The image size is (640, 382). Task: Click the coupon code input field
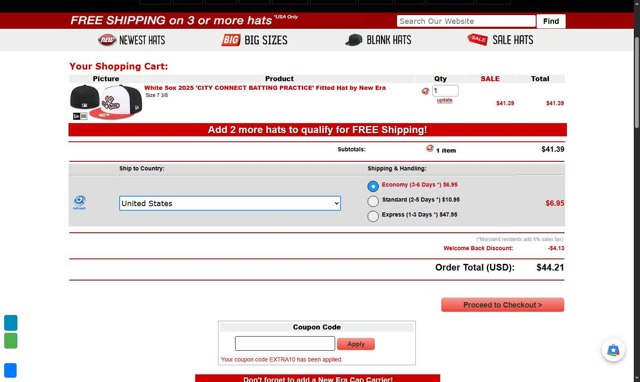tap(285, 344)
